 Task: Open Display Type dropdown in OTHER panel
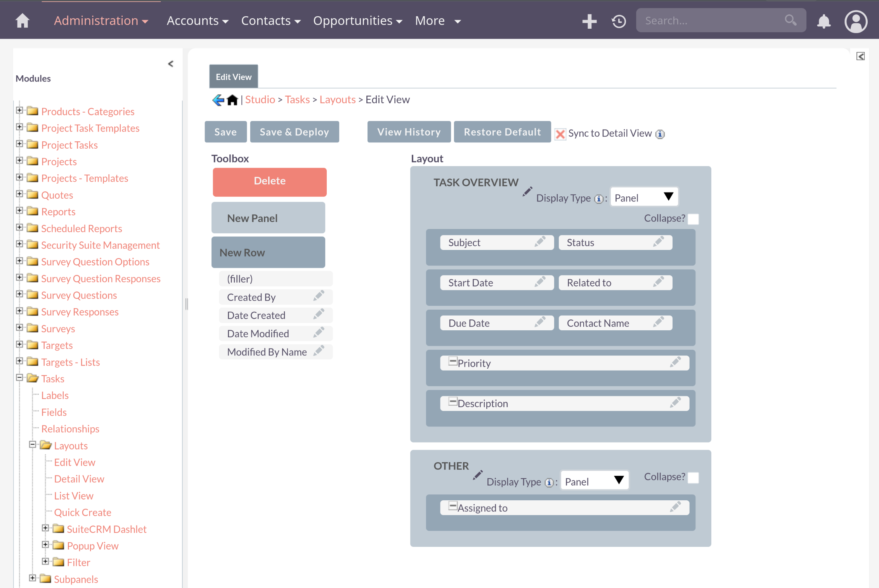(594, 481)
